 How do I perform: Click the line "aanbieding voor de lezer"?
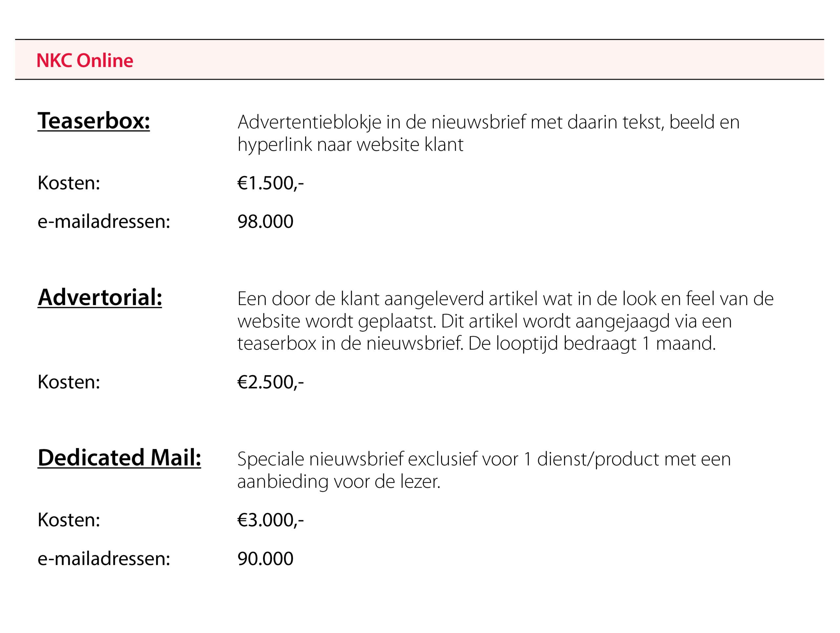click(338, 482)
